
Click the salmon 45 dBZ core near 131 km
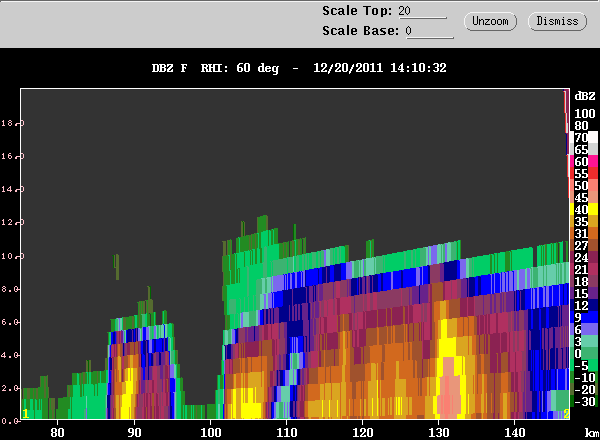449,388
